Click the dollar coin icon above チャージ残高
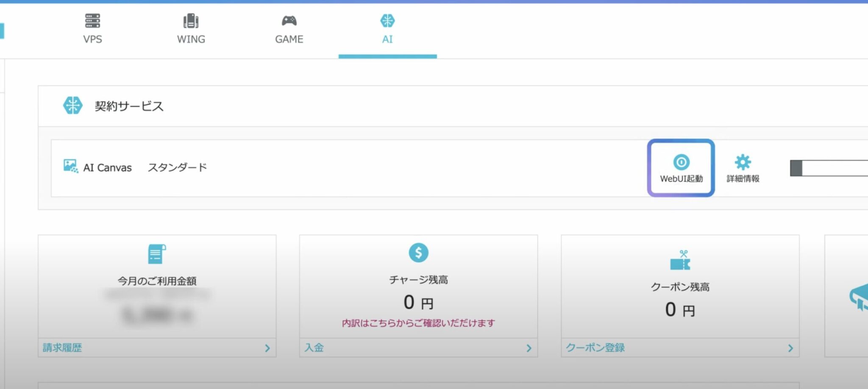The image size is (868, 389). point(418,253)
